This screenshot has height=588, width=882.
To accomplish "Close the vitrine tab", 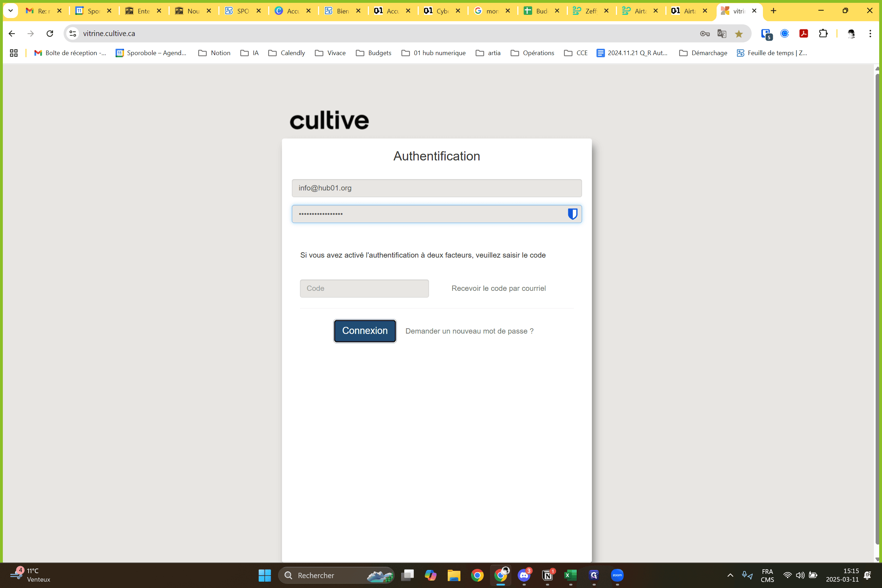I will point(754,11).
